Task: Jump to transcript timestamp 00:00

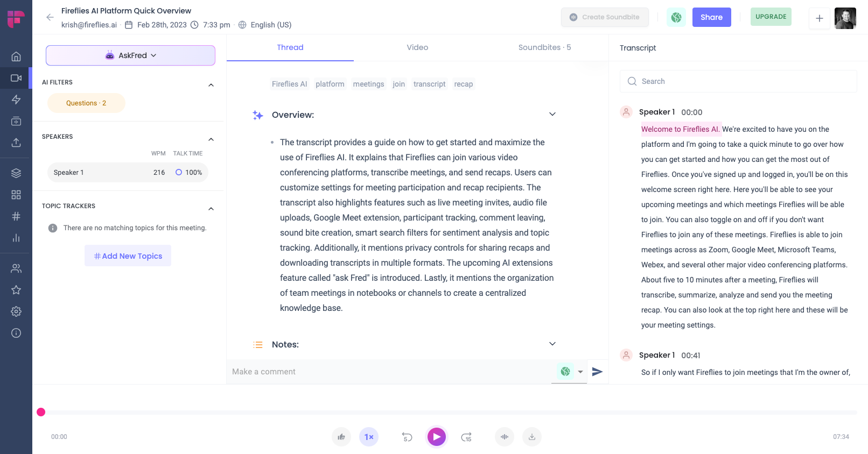Action: [x=692, y=112]
